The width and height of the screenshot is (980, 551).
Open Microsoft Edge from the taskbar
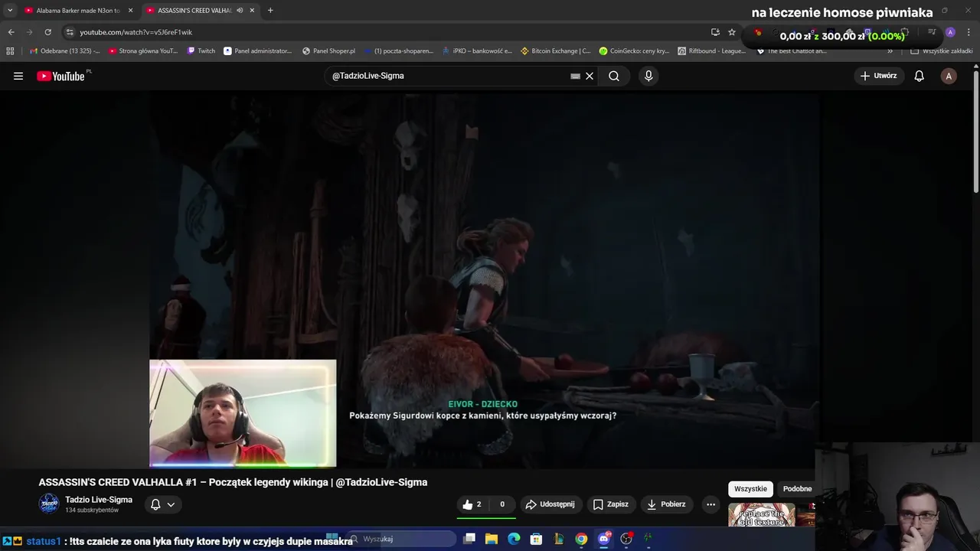[514, 539]
